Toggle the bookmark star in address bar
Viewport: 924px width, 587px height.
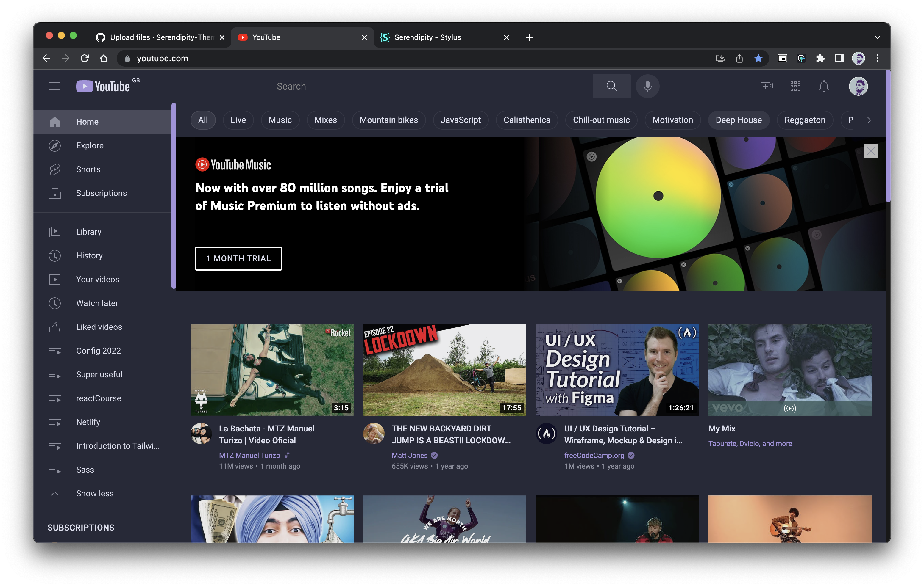758,58
